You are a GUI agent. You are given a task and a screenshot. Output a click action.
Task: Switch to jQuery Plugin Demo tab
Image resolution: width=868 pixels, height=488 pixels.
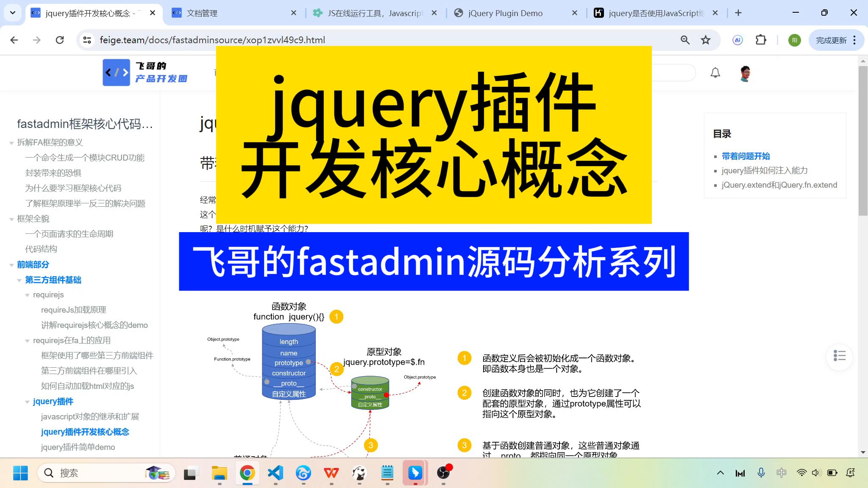(515, 13)
